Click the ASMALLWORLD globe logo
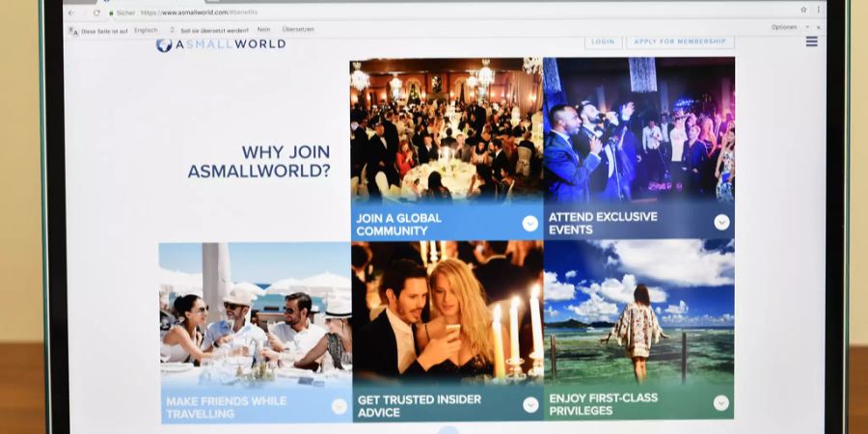868x434 pixels. point(164,44)
